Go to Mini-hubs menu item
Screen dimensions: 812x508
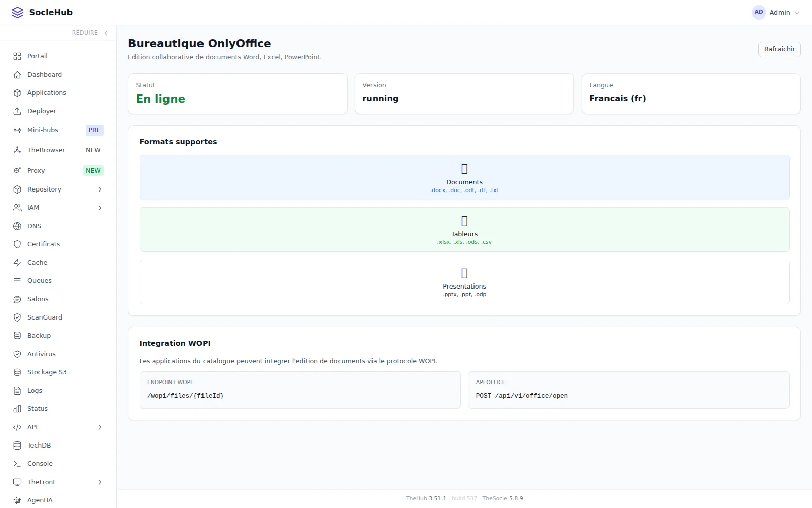(58, 130)
